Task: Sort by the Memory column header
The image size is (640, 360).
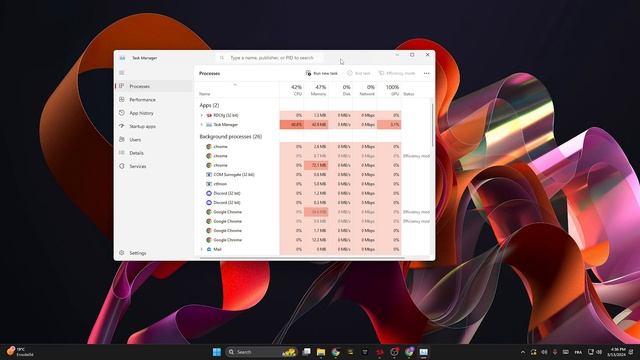Action: pyautogui.click(x=316, y=90)
